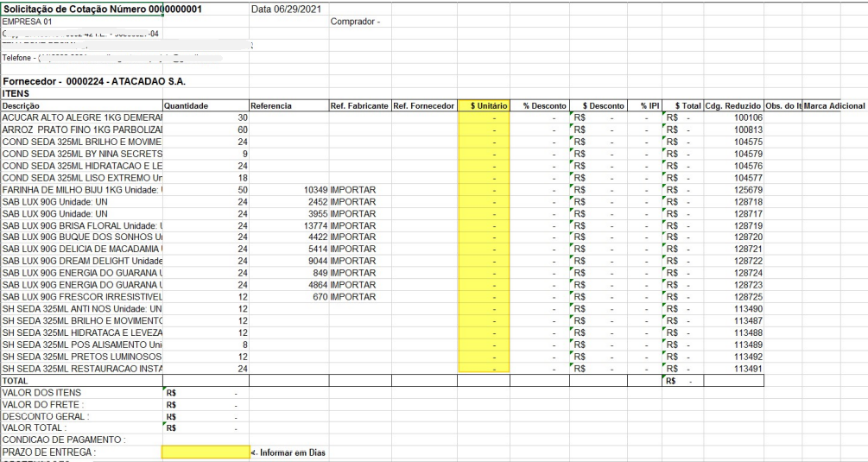
Task: Click reduced code cell 100813
Action: [x=734, y=130]
